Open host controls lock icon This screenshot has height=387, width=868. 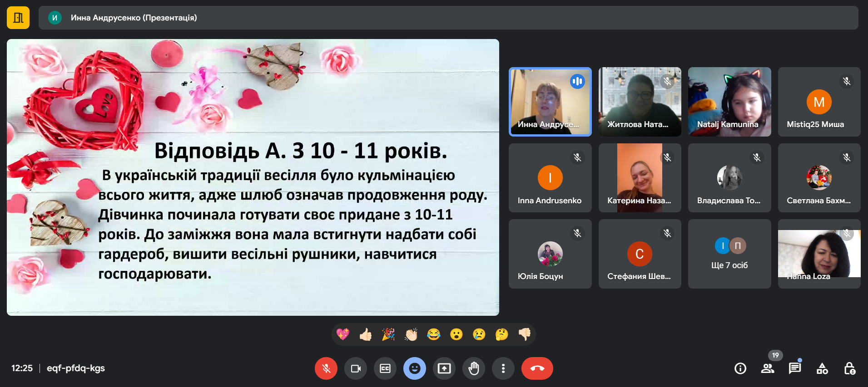pos(849,368)
